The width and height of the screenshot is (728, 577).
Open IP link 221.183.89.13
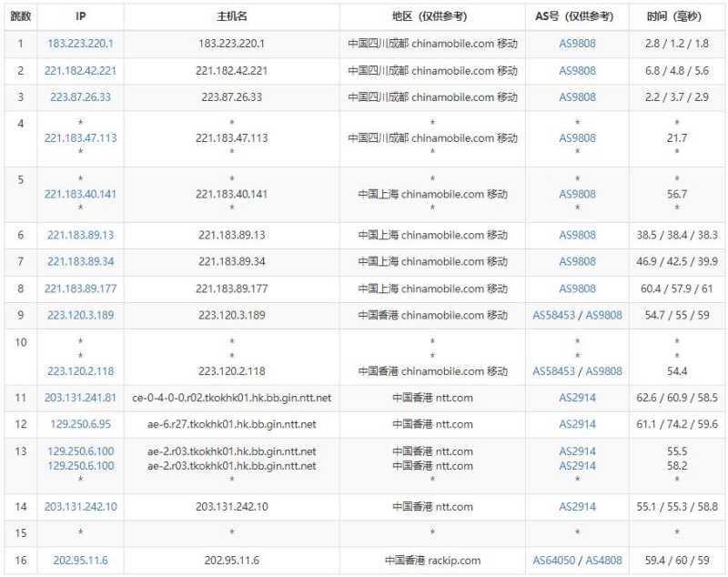80,235
